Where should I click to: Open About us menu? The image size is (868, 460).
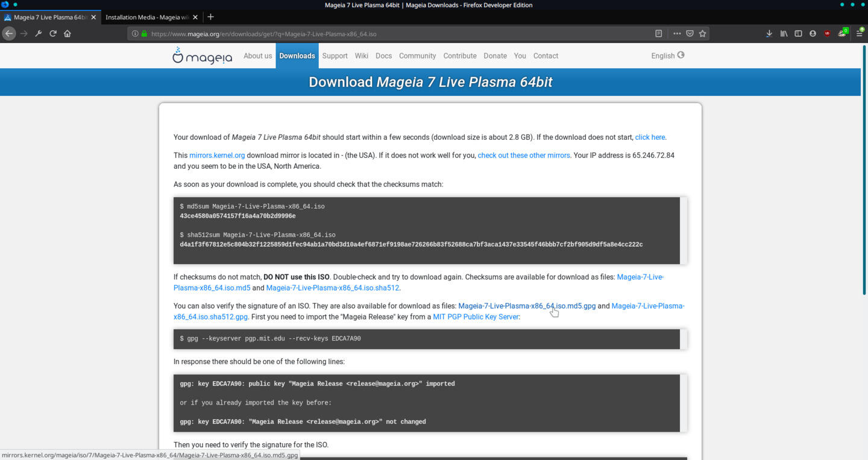[258, 55]
